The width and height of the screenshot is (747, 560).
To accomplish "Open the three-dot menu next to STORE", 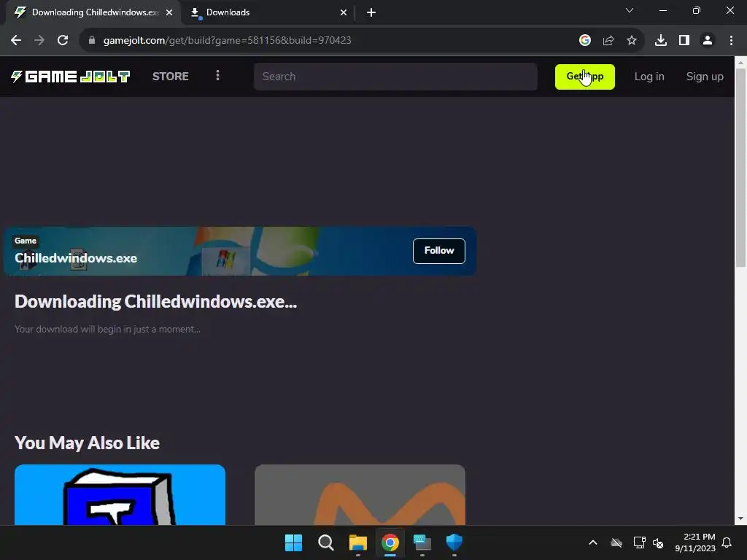I will pos(217,76).
